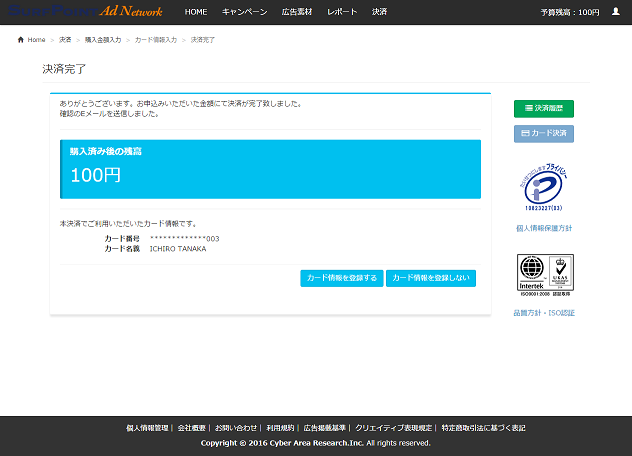Click 購入金額入力 in the breadcrumb
The width and height of the screenshot is (632, 456).
(103, 40)
